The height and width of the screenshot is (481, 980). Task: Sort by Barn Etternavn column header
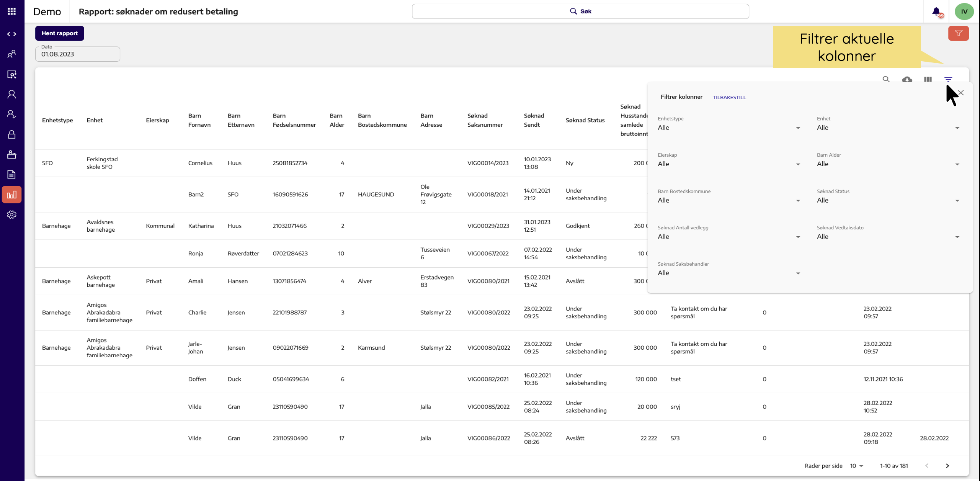point(241,120)
